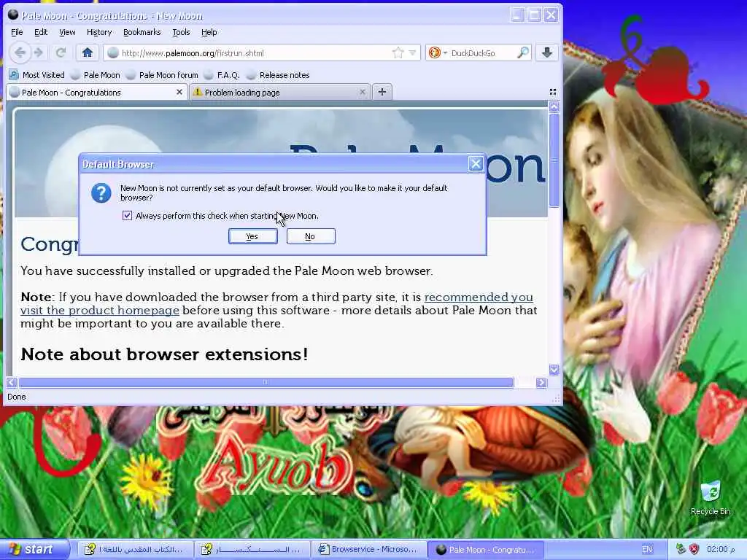747x560 pixels.
Task: Open the Pale Moon forum bookmark
Action: click(162, 75)
